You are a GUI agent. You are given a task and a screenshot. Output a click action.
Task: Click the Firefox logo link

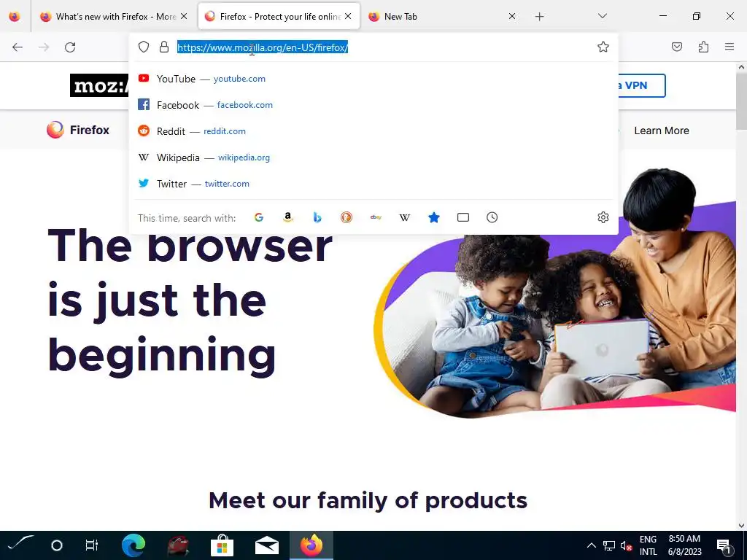[x=78, y=130]
